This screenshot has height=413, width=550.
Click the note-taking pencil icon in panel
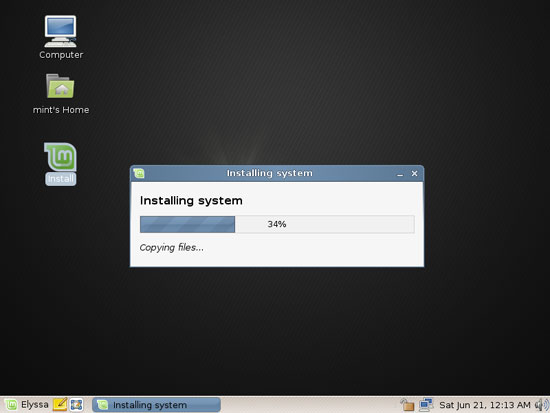coord(60,405)
